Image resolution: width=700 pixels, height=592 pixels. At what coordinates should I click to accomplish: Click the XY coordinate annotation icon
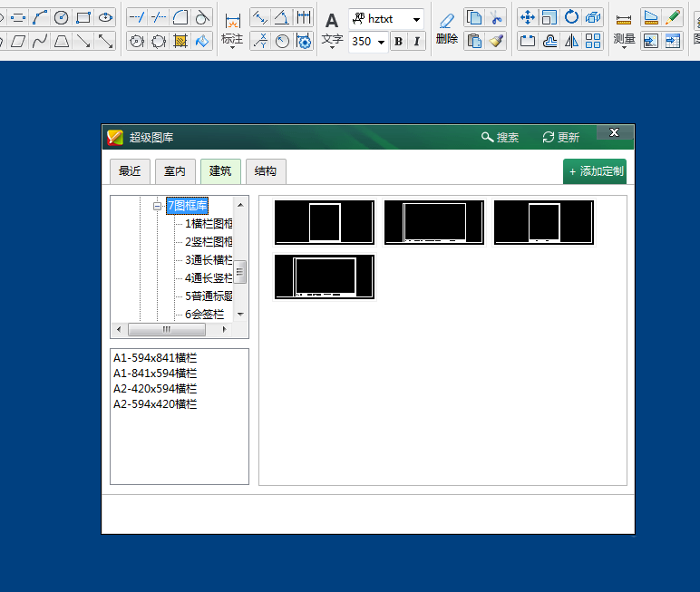(x=260, y=42)
